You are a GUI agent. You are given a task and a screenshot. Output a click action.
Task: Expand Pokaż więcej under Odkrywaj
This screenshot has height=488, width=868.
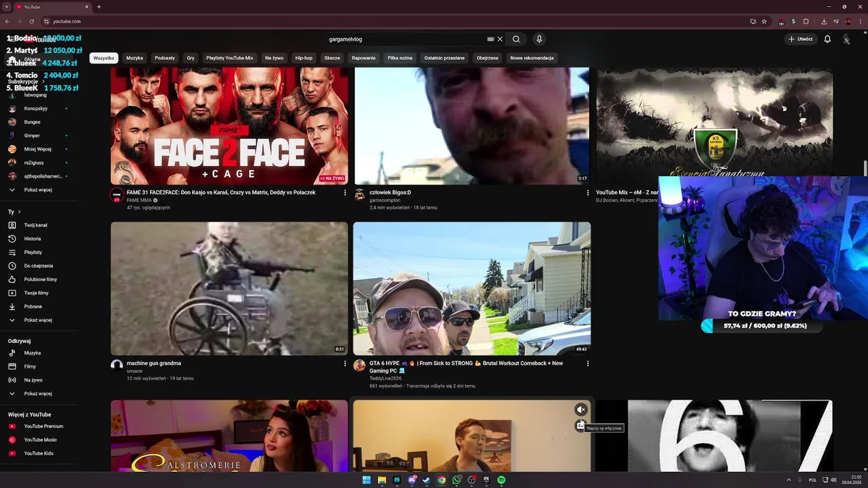[37, 394]
